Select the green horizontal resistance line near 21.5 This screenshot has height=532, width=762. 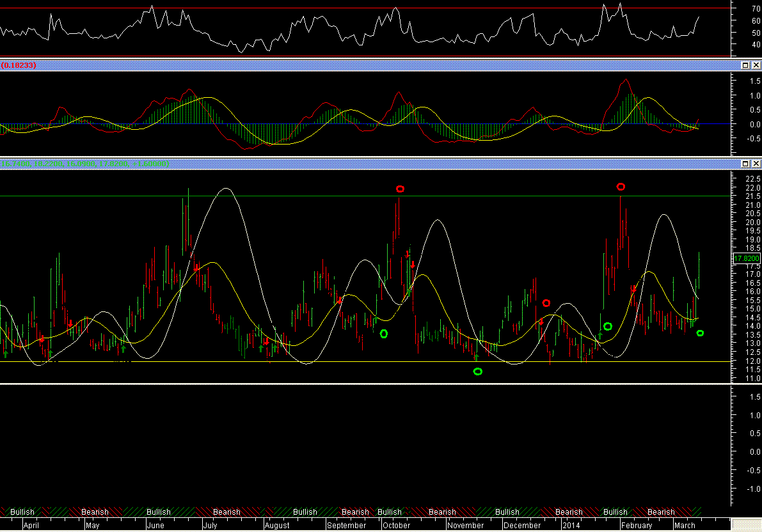[x=365, y=196]
